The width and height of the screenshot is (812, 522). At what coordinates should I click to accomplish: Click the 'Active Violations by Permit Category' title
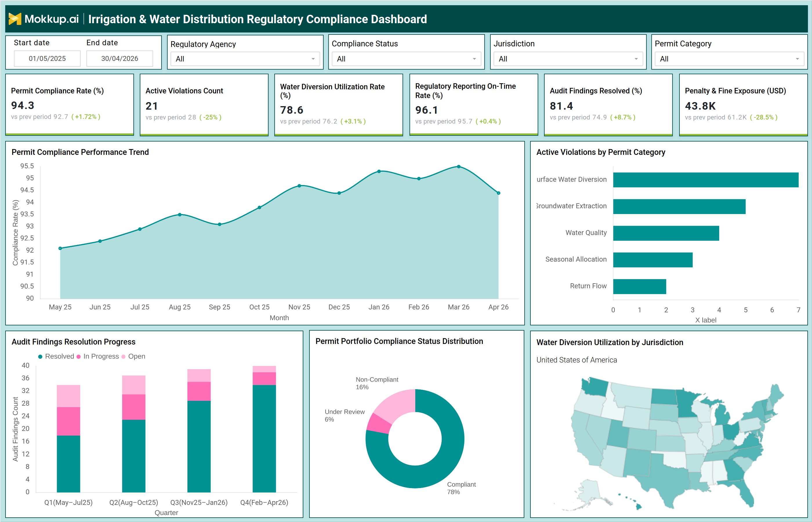(x=601, y=152)
